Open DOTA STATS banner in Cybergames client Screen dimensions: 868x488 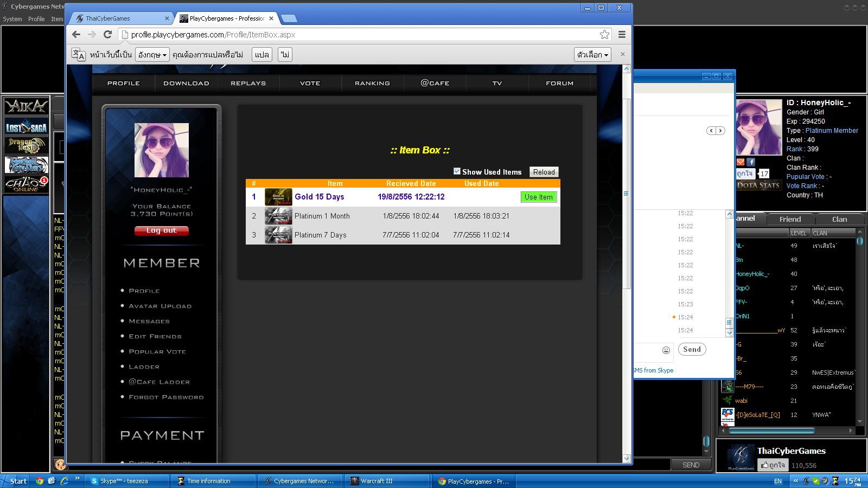(x=758, y=185)
